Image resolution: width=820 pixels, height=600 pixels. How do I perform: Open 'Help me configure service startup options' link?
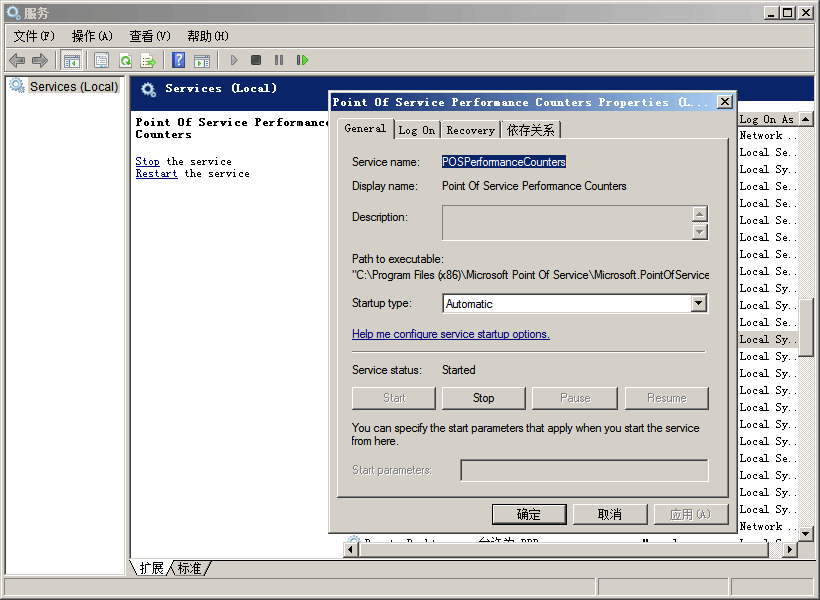pyautogui.click(x=450, y=334)
